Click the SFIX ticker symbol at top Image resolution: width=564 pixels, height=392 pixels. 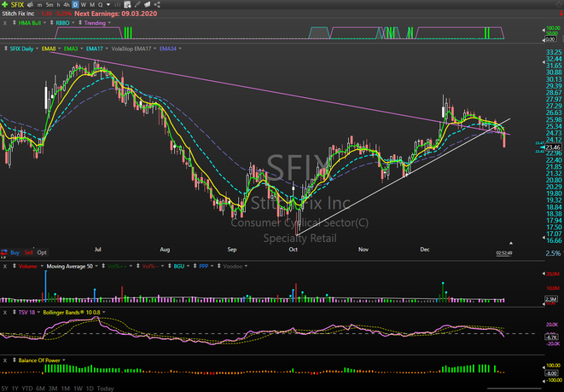pos(17,4)
